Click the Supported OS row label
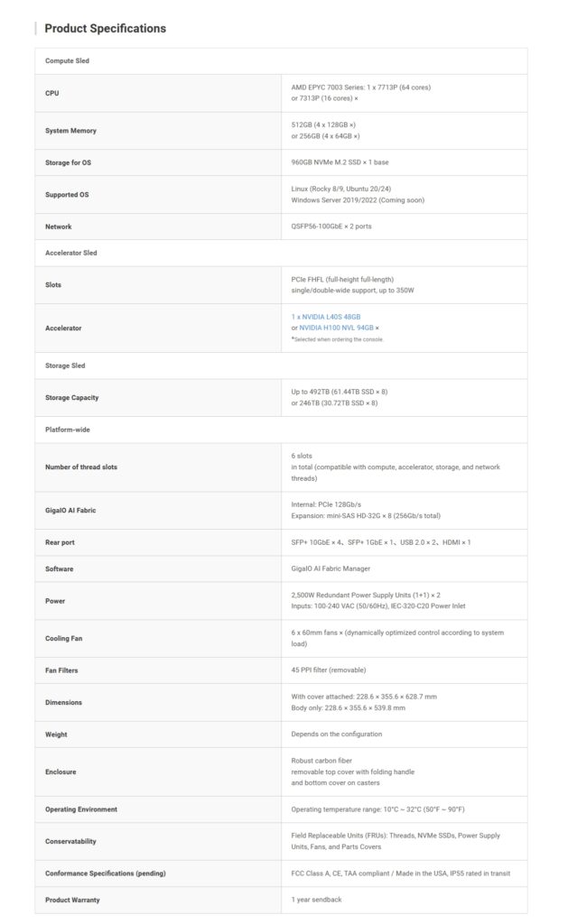The width and height of the screenshot is (568, 924). (67, 195)
